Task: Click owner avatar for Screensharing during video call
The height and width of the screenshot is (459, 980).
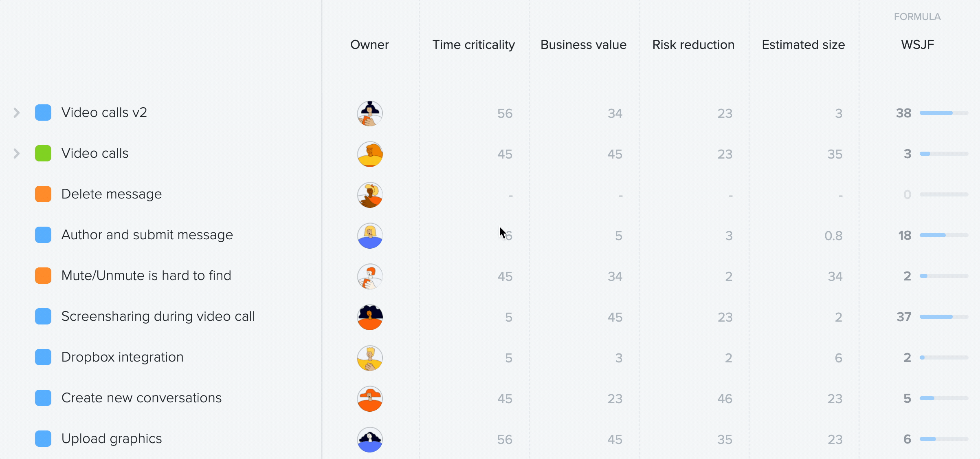Action: tap(370, 317)
